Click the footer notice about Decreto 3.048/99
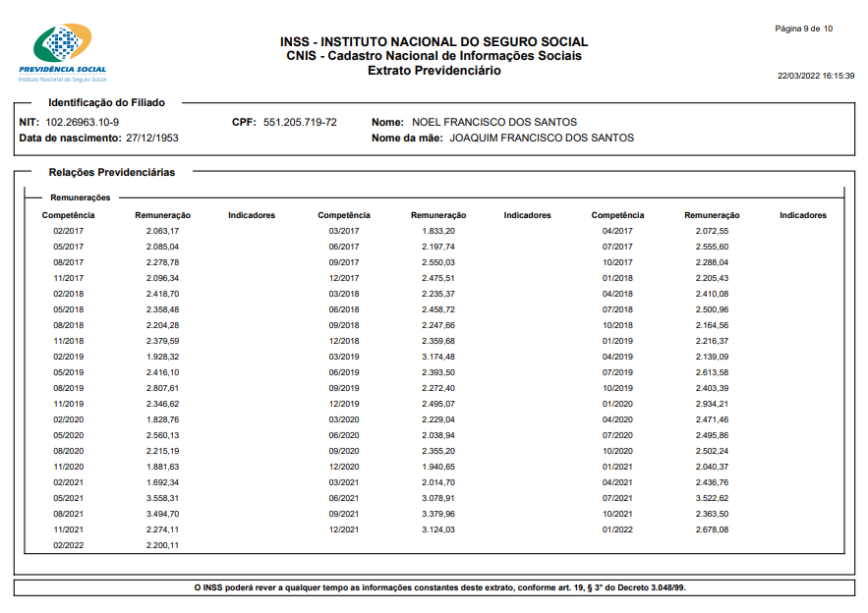 (434, 587)
